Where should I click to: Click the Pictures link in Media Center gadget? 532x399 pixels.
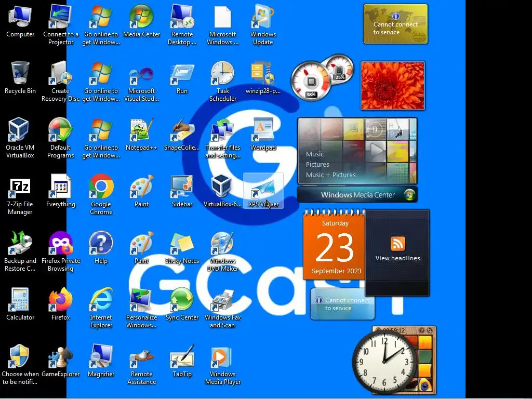317,165
